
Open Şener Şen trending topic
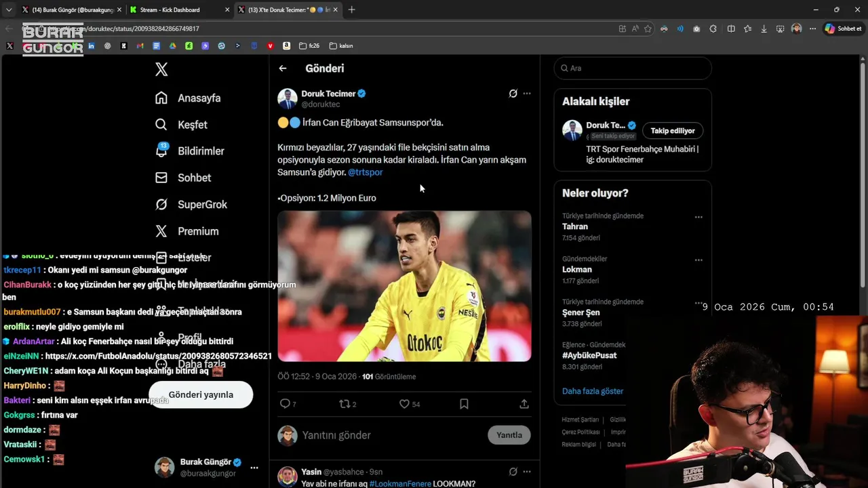point(581,312)
